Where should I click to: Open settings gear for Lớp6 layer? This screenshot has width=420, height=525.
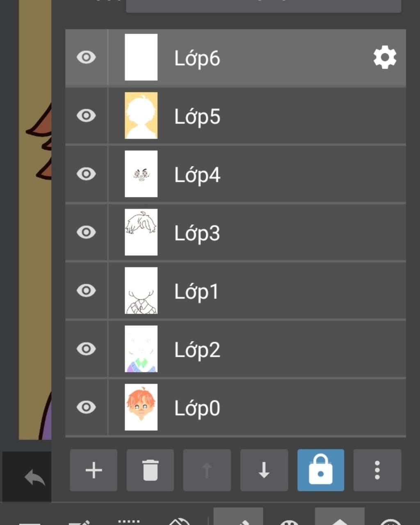tap(384, 58)
